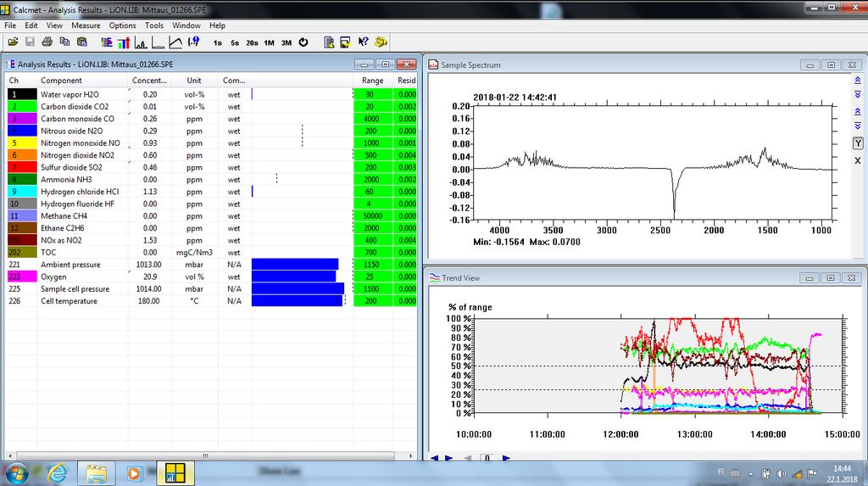Image resolution: width=868 pixels, height=486 pixels.
Task: Click the upper double-down arrow in Sample Spectrum
Action: tap(858, 95)
